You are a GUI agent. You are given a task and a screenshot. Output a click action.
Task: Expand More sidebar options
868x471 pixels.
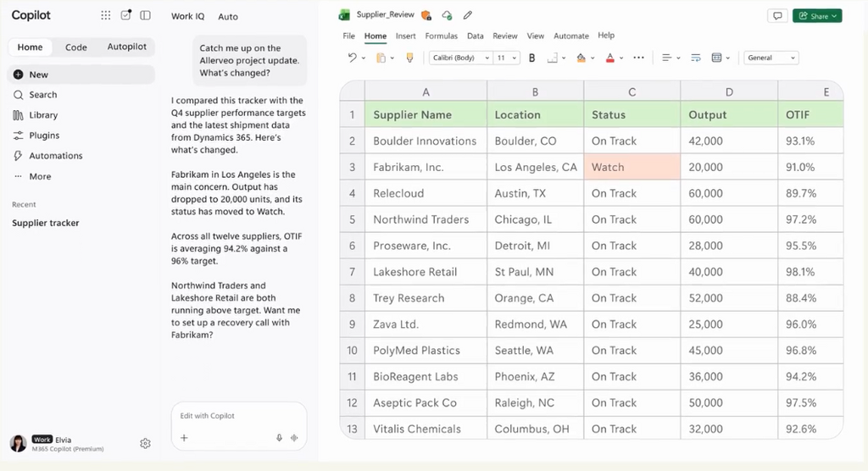pos(81,176)
